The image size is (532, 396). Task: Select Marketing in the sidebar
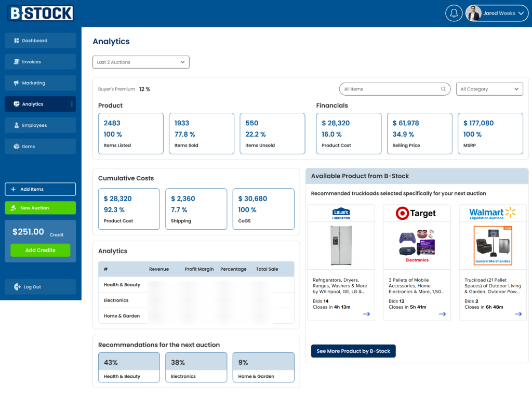point(40,83)
